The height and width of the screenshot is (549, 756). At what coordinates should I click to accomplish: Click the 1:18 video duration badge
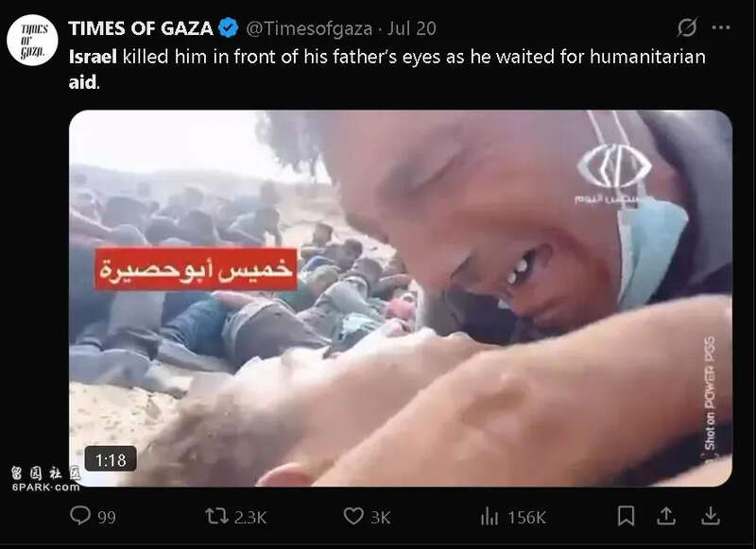point(111,459)
